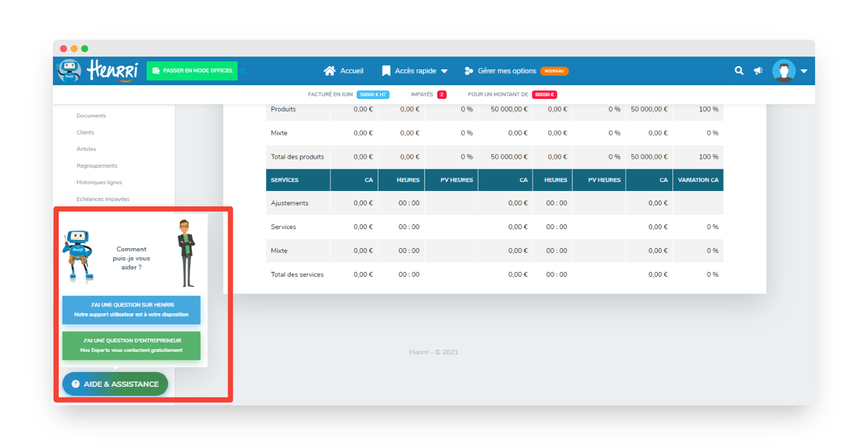Click the Gérer mes options toggles icon
This screenshot has height=445, width=868.
coord(469,71)
